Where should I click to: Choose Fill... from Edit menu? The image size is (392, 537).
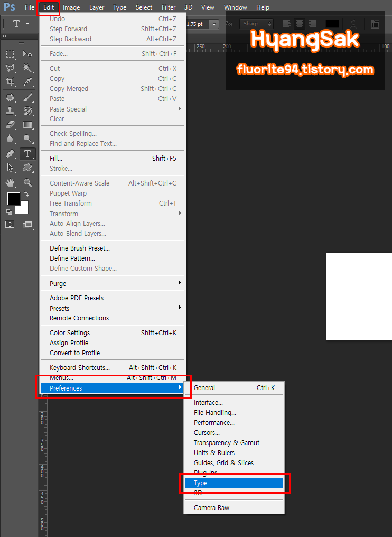(113, 158)
